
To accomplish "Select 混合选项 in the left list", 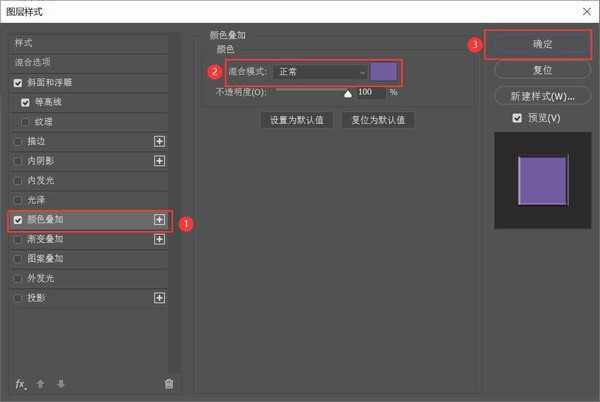I will [x=36, y=62].
